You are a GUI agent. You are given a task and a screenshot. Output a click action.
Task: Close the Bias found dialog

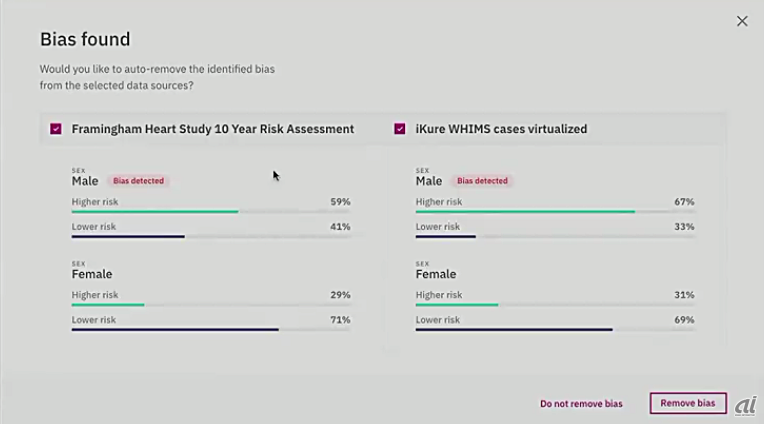[742, 21]
